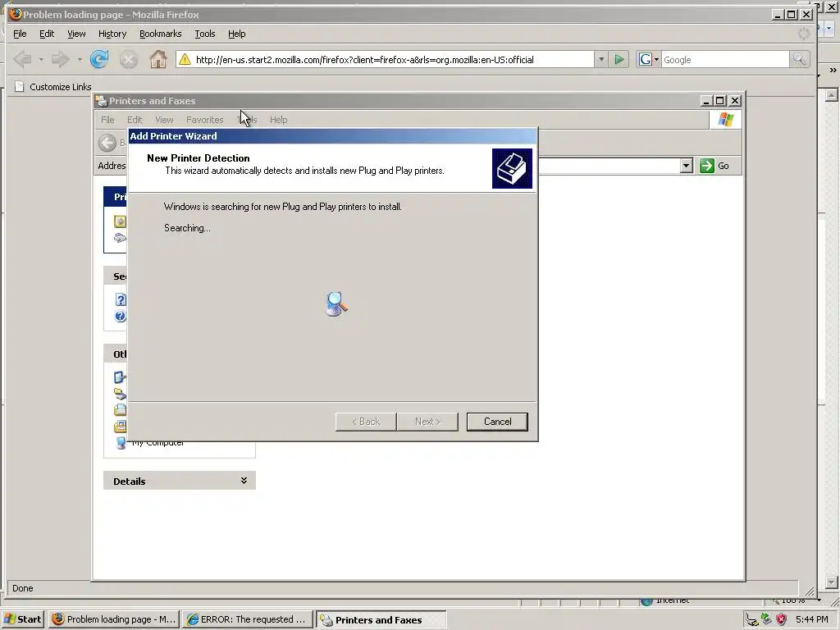Click Printers and Faxes title bar icon
840x630 pixels.
point(101,101)
